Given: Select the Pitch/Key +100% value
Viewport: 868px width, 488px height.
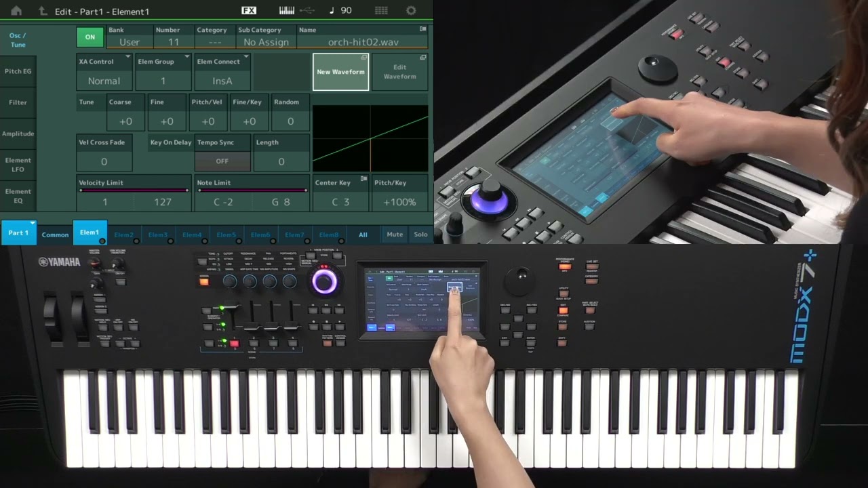Looking at the screenshot, I should 400,202.
